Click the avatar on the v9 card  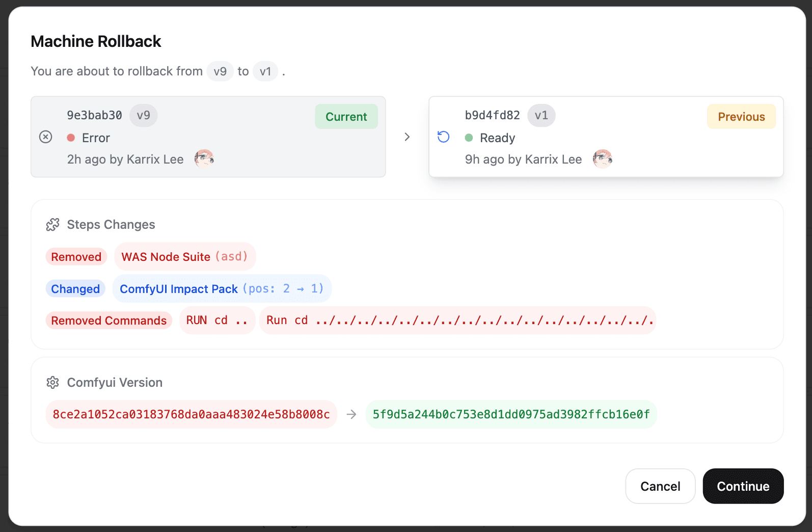pyautogui.click(x=204, y=159)
